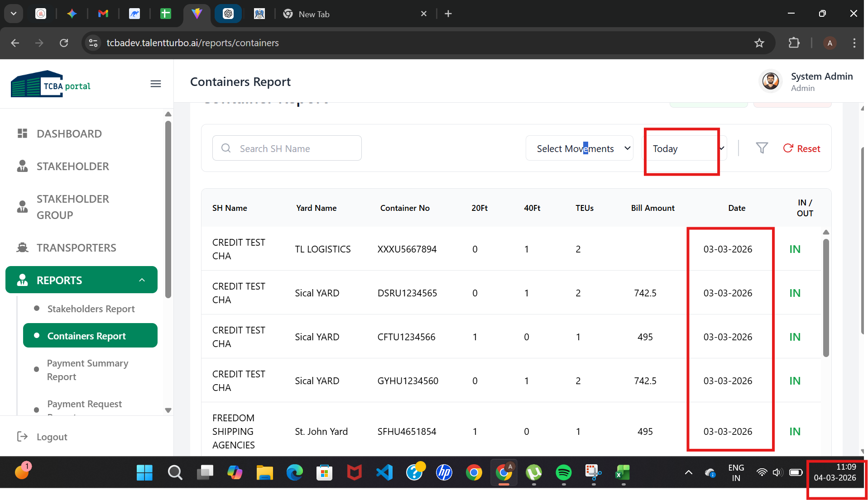This screenshot has height=500, width=868.
Task: Click the System Admin profile avatar
Action: (x=770, y=81)
